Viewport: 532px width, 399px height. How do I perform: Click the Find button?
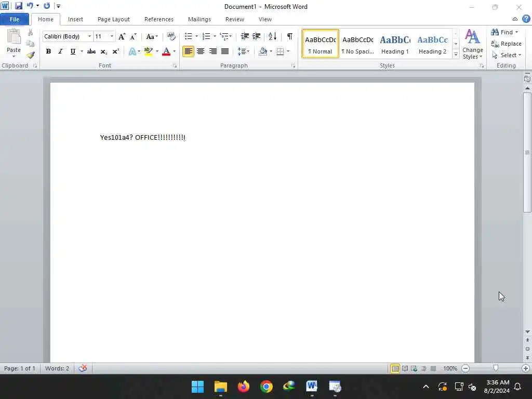click(504, 32)
